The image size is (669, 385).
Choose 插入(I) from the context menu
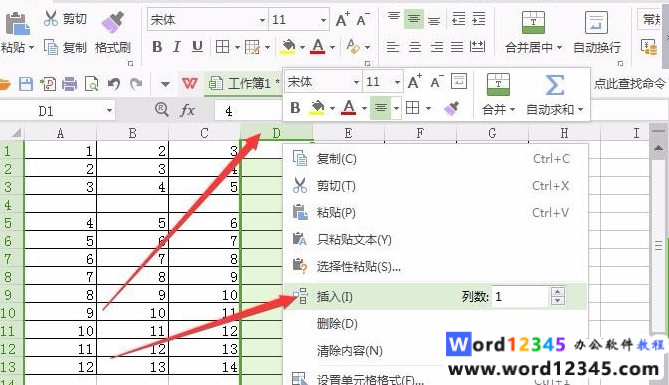click(x=435, y=296)
